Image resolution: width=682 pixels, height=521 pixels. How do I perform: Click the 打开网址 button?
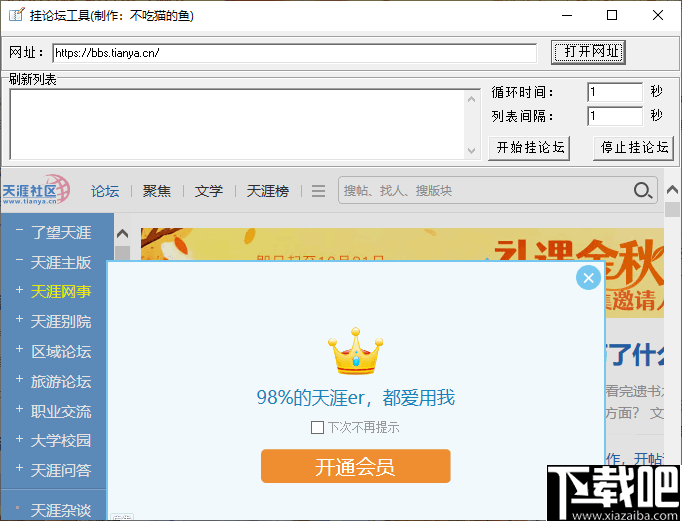[588, 52]
